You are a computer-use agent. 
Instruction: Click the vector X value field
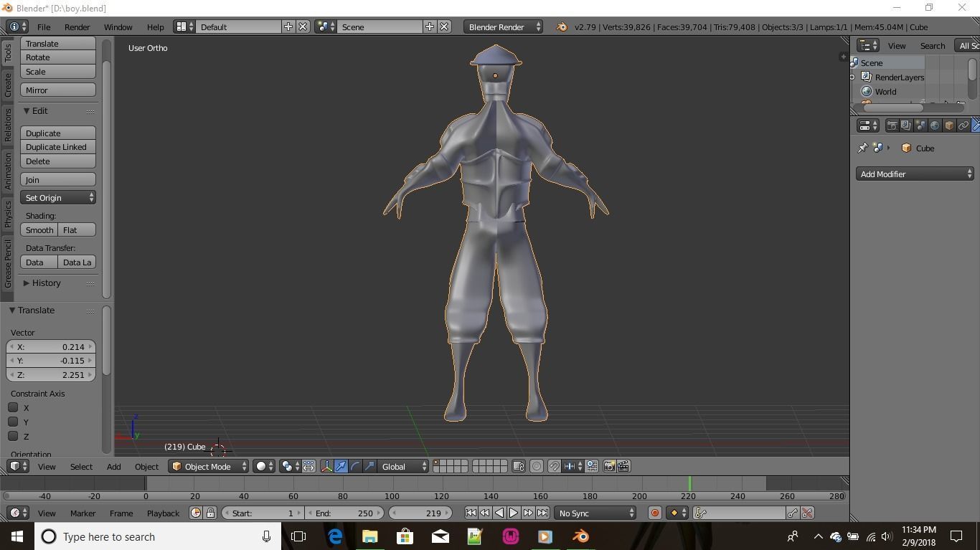50,347
